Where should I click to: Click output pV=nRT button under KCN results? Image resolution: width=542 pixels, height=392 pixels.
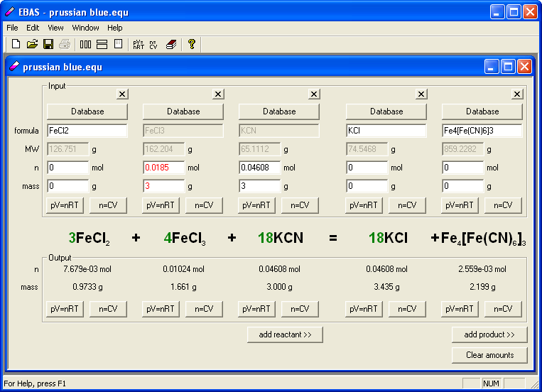pyautogui.click(x=256, y=309)
